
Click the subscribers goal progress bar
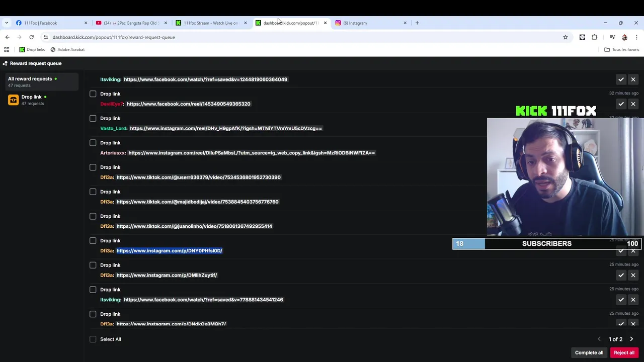point(547,244)
